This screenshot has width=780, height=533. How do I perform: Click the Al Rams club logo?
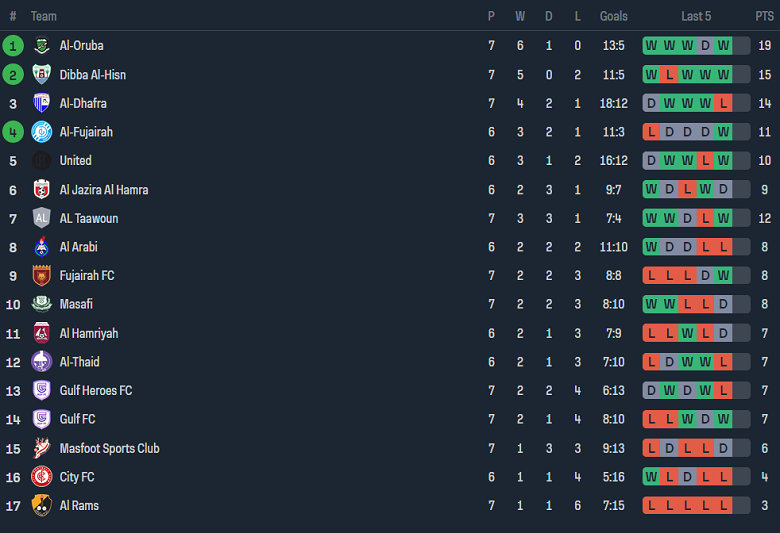41,506
